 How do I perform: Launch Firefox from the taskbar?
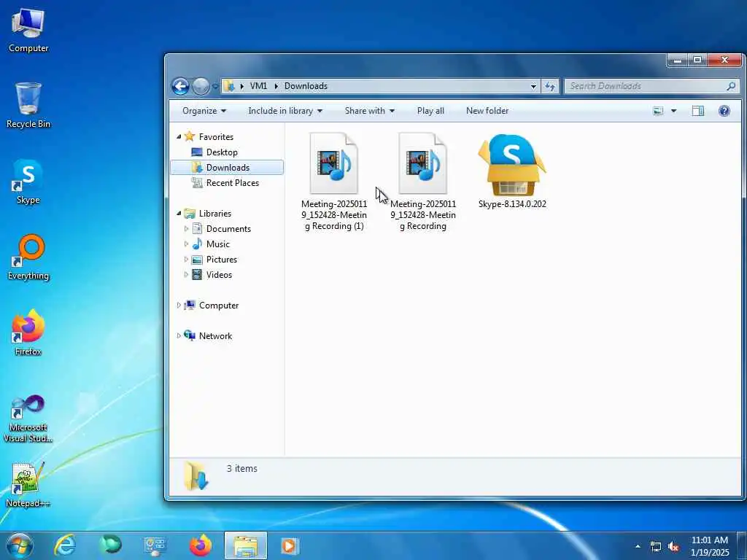201,545
